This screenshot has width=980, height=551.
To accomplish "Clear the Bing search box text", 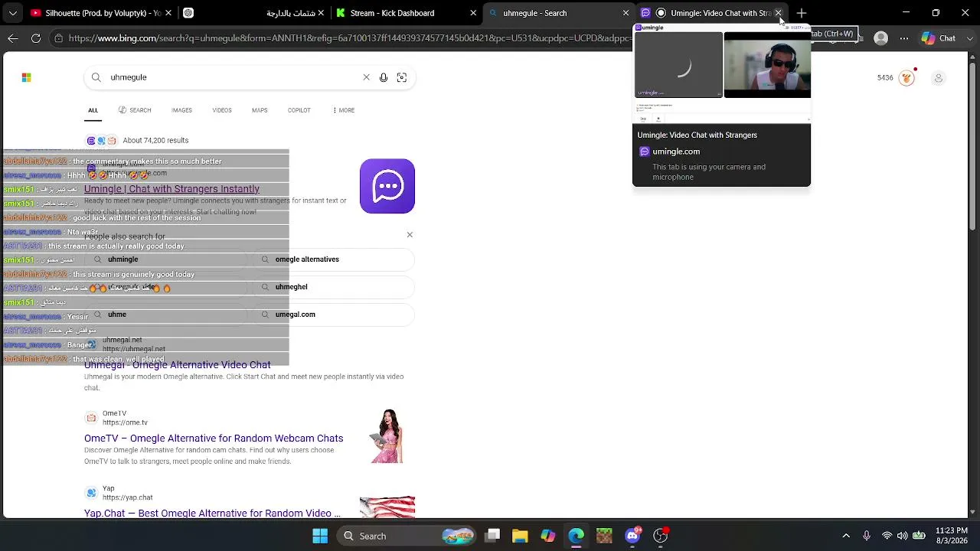I will (366, 77).
